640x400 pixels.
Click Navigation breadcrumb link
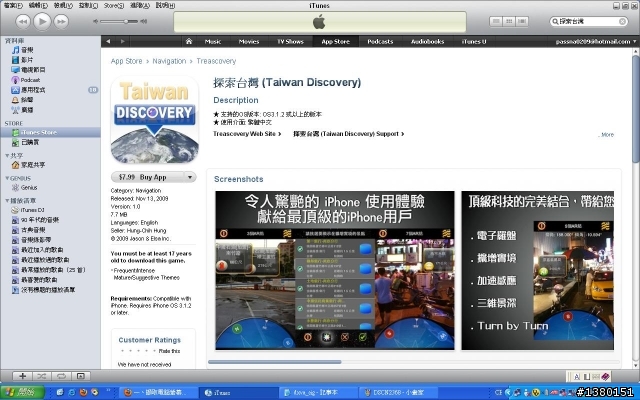169,61
